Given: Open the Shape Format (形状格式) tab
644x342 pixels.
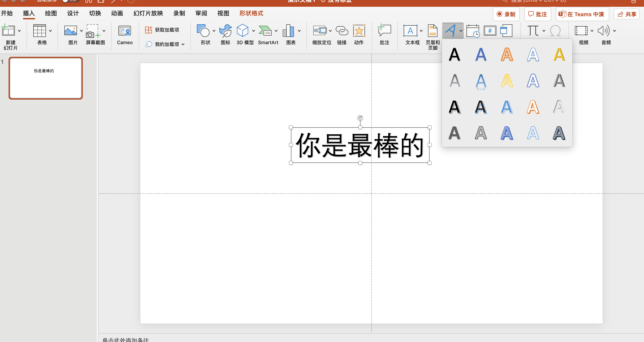Looking at the screenshot, I should [251, 13].
